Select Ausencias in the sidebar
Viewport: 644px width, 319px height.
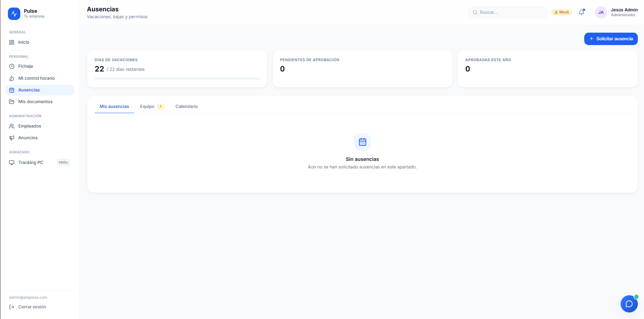tap(40, 90)
